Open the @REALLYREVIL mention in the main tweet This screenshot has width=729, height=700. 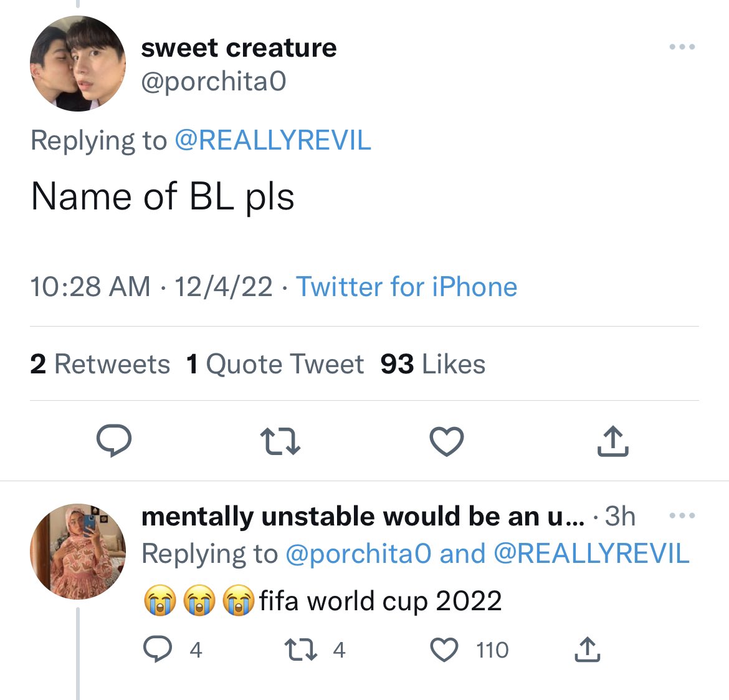[x=273, y=140]
